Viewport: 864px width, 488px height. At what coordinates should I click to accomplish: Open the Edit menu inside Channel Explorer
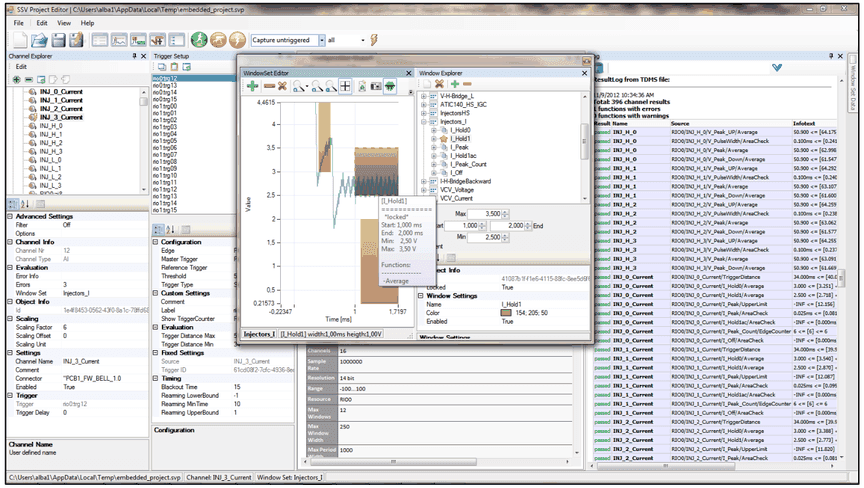(x=21, y=67)
